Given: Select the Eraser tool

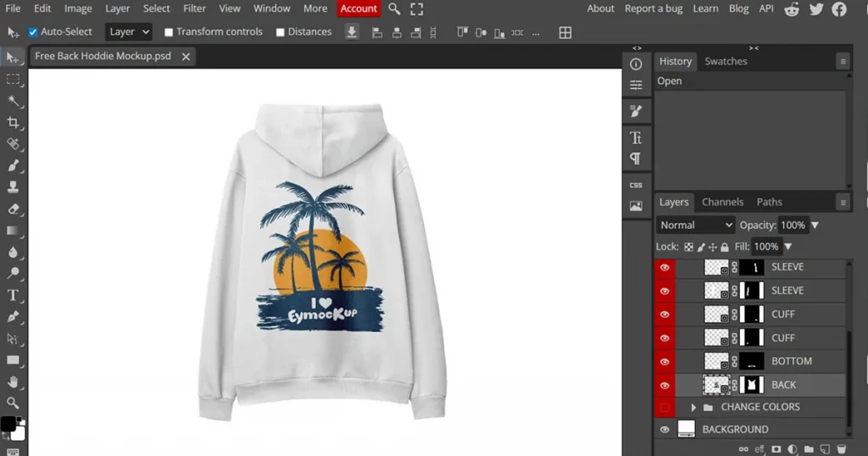Looking at the screenshot, I should 13,209.
